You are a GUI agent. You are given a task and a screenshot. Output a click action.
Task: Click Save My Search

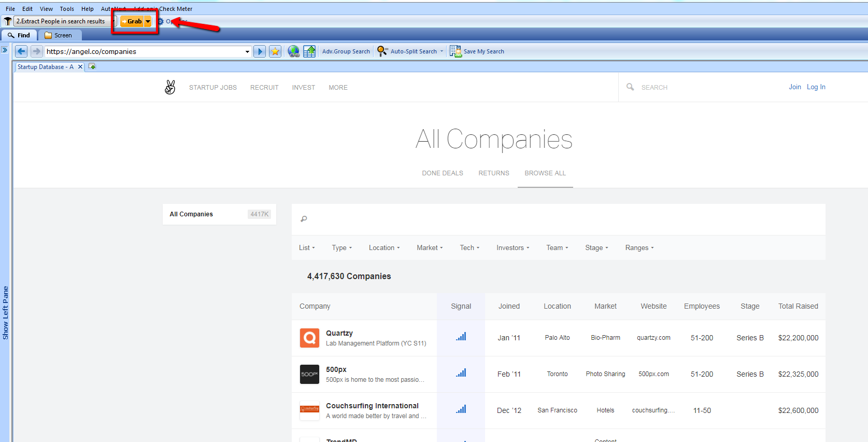coord(477,51)
